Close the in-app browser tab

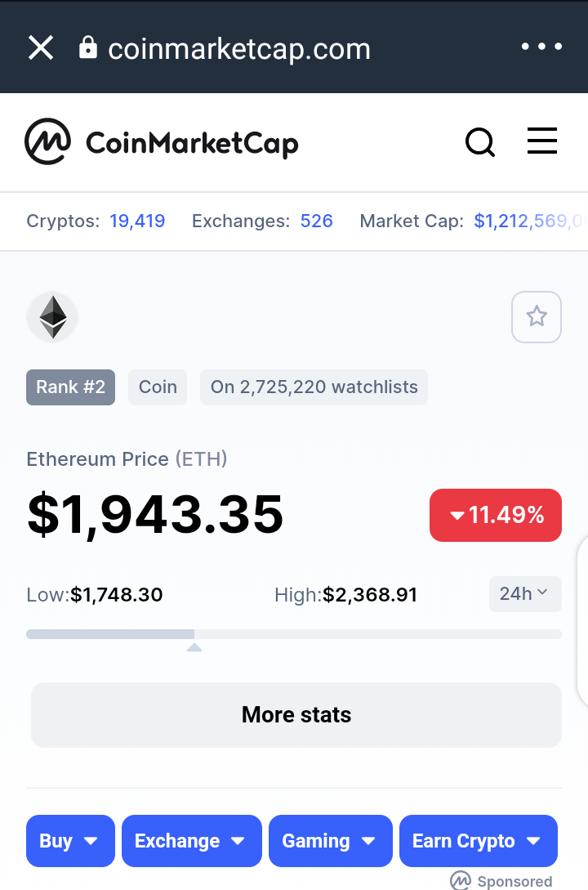[41, 47]
